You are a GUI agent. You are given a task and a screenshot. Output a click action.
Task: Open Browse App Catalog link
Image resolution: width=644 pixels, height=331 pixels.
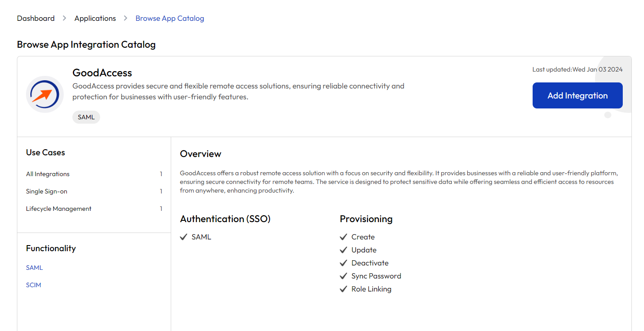coord(169,18)
